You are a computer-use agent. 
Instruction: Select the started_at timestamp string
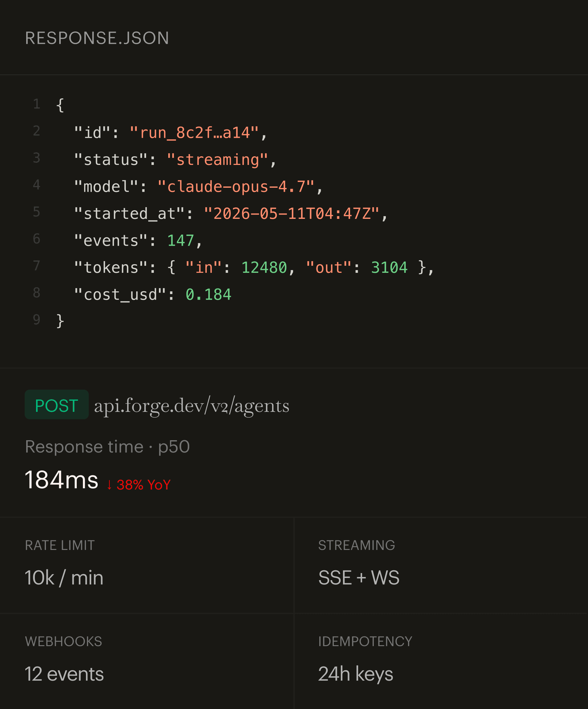pos(292,214)
